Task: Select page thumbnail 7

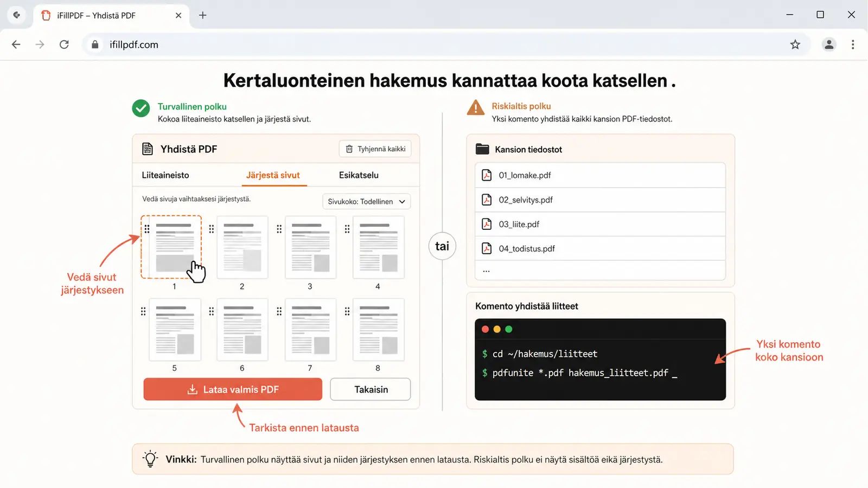Action: (x=310, y=330)
